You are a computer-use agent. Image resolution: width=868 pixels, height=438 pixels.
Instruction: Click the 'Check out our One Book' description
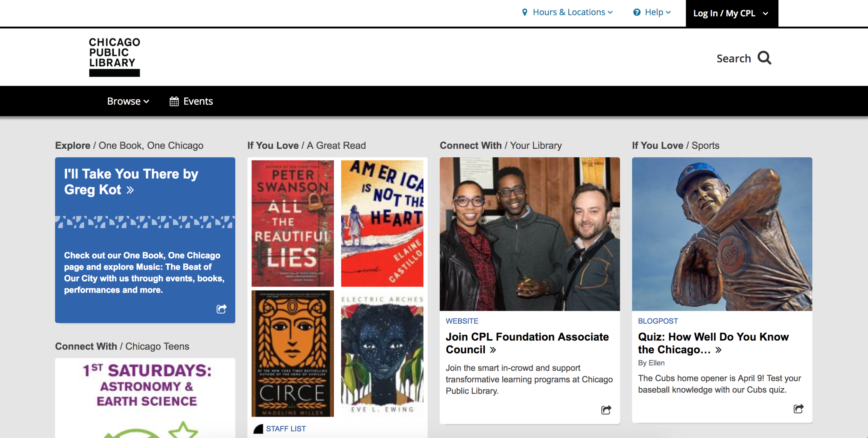(144, 273)
